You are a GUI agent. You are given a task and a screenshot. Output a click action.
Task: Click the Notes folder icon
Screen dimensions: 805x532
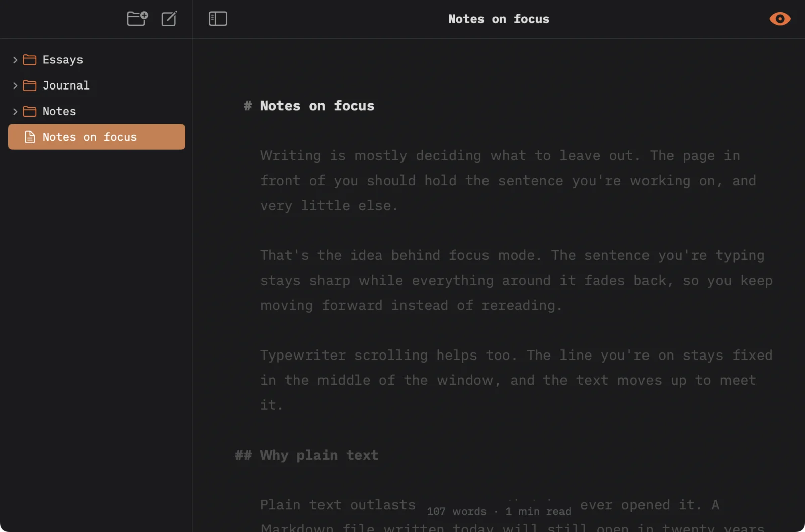point(30,111)
